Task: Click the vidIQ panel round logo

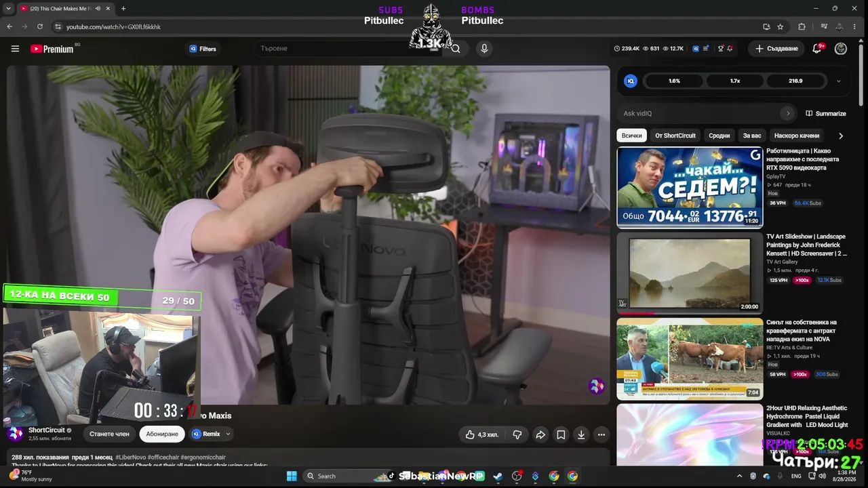Action: click(x=631, y=81)
